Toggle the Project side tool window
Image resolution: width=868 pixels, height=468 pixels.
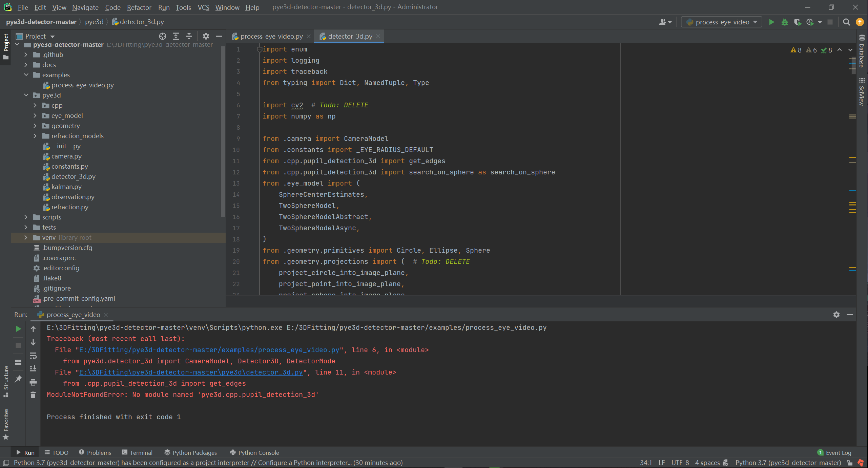6,46
